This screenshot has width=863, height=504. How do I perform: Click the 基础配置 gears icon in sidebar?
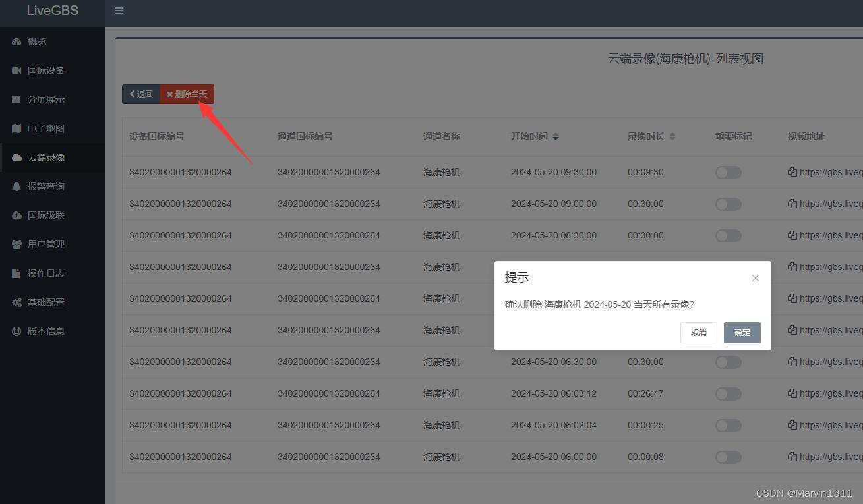[x=16, y=302]
